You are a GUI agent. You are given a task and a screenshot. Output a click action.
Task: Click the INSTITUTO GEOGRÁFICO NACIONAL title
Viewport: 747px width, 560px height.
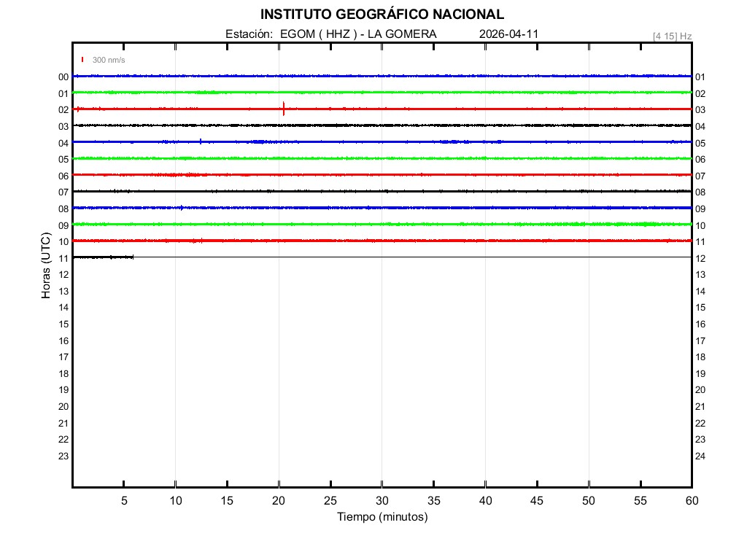(x=382, y=15)
